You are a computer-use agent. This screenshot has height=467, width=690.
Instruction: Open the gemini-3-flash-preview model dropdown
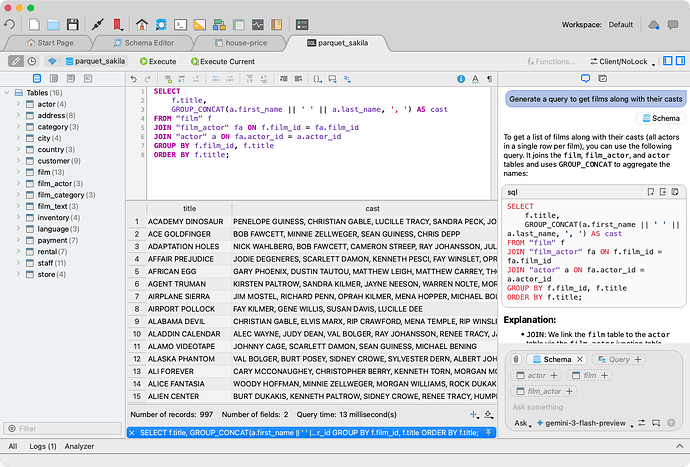tap(585, 423)
